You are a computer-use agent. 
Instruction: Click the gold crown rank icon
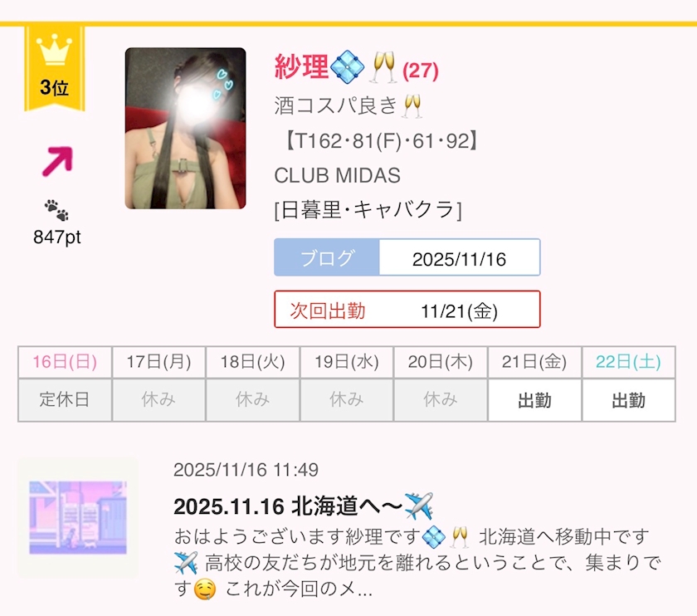[x=54, y=51]
